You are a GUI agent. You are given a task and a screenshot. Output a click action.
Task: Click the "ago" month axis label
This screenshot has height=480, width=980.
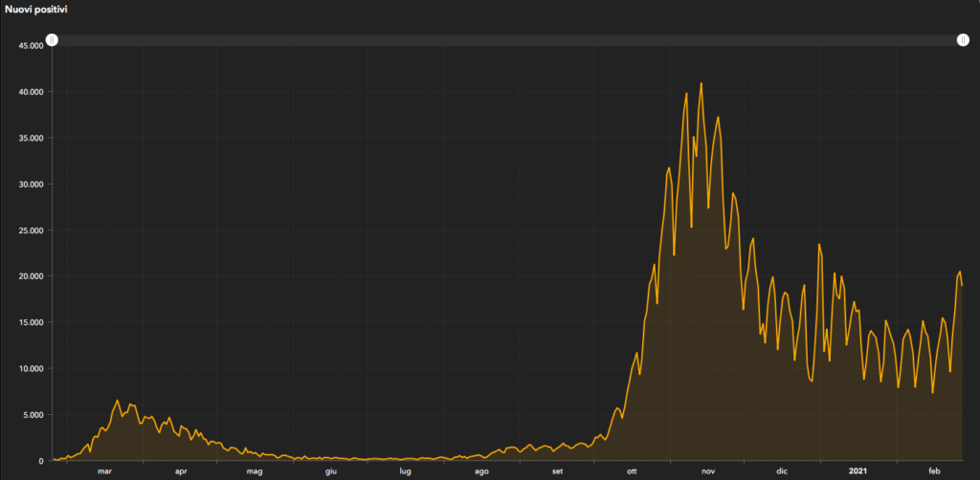(x=481, y=471)
